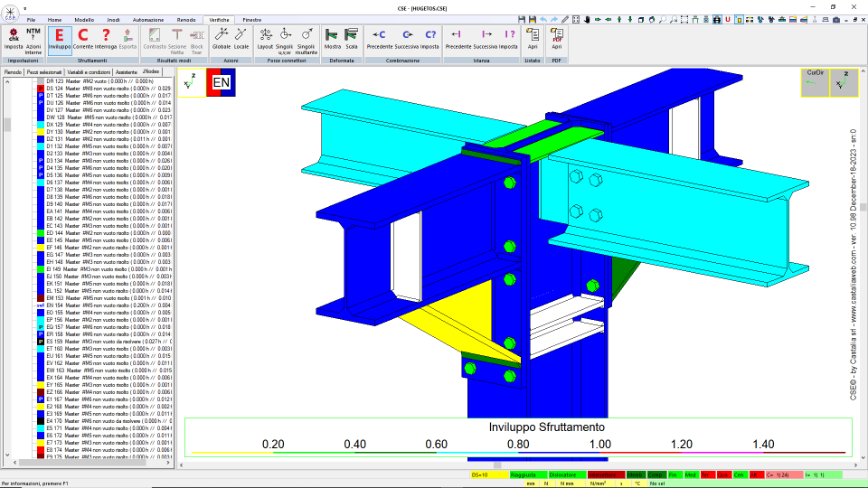Click the first floppy disk save icon
Image resolution: width=868 pixels, height=488 pixels.
point(522,19)
